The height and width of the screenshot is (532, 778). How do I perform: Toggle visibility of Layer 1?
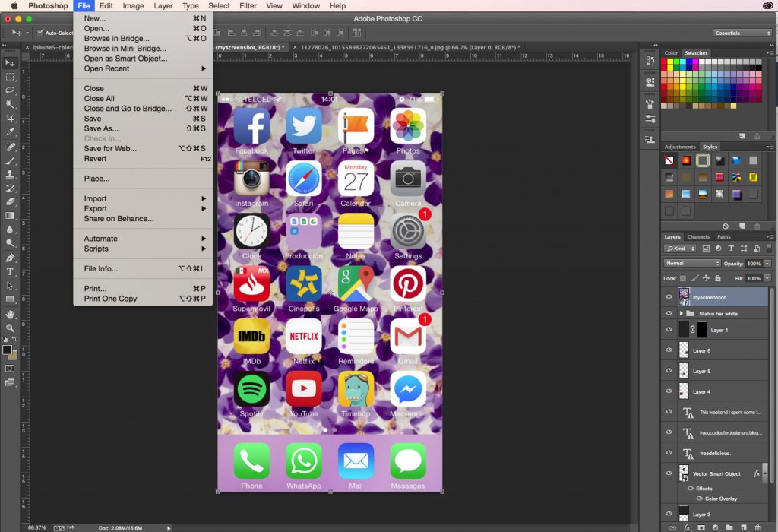point(669,330)
